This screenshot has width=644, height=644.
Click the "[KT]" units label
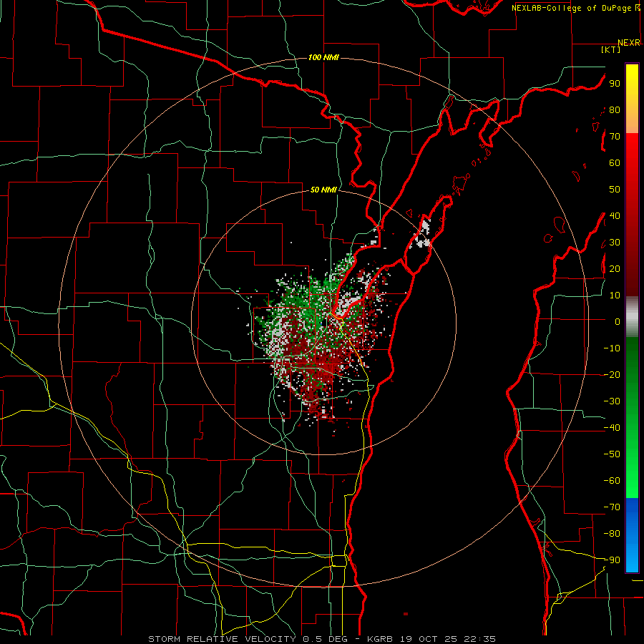point(611,49)
